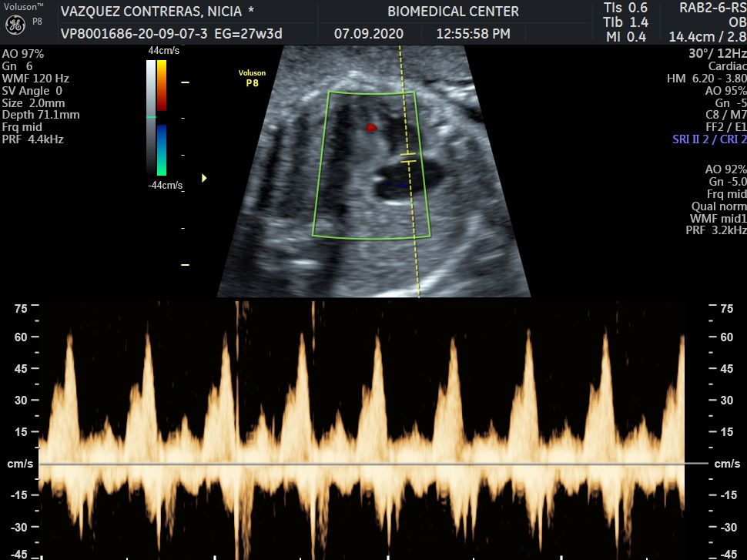Screen dimensions: 747x560
Task: Click the PRF 4.4kHz parameter
Action: coord(33,139)
